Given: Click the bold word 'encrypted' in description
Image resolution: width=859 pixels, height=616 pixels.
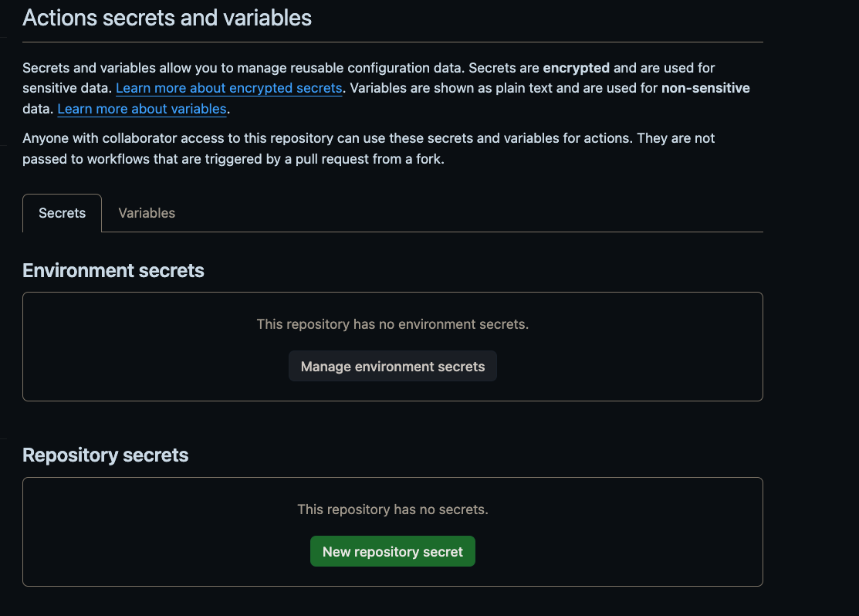Looking at the screenshot, I should 576,68.
